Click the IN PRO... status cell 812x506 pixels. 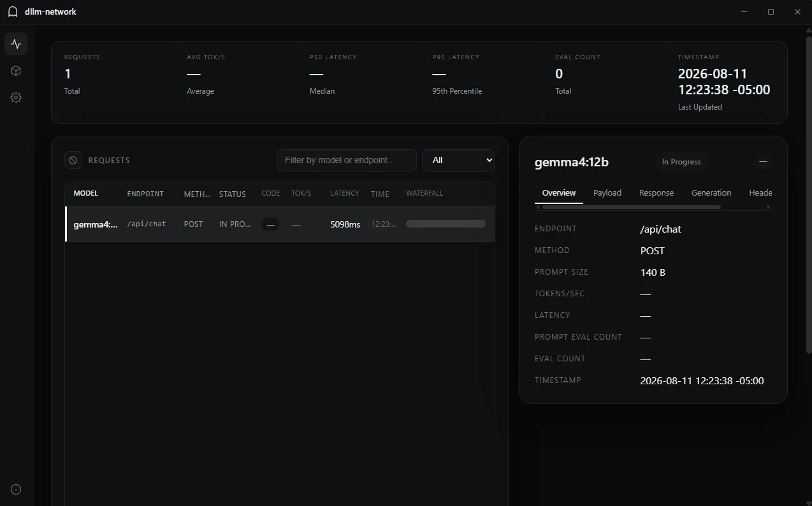[235, 224]
